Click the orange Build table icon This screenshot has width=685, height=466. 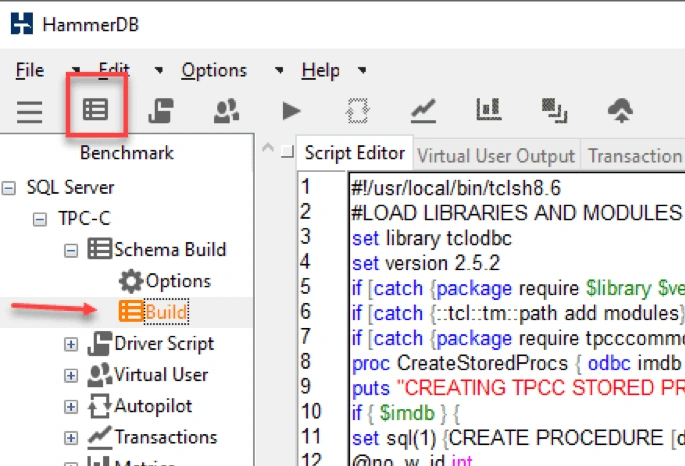[x=131, y=312]
